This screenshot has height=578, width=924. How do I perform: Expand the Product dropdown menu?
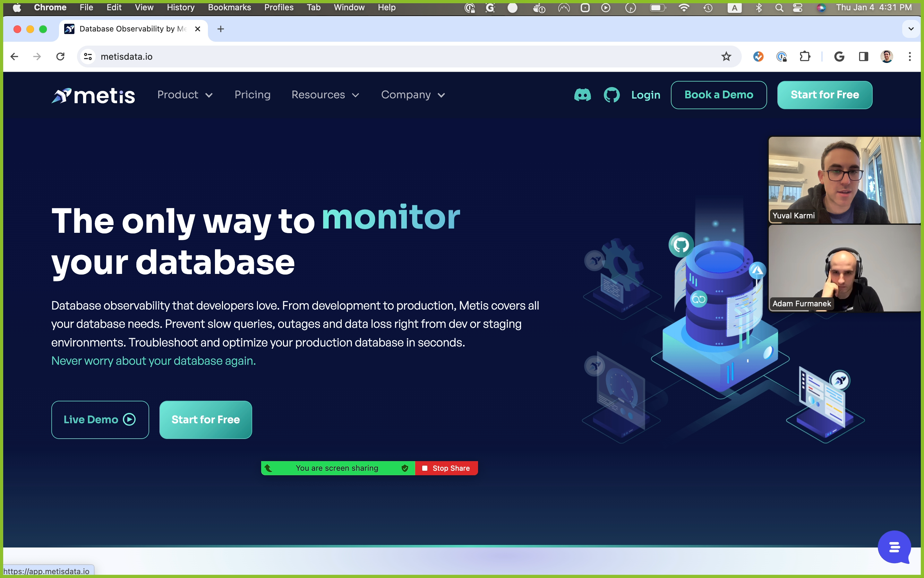point(185,95)
